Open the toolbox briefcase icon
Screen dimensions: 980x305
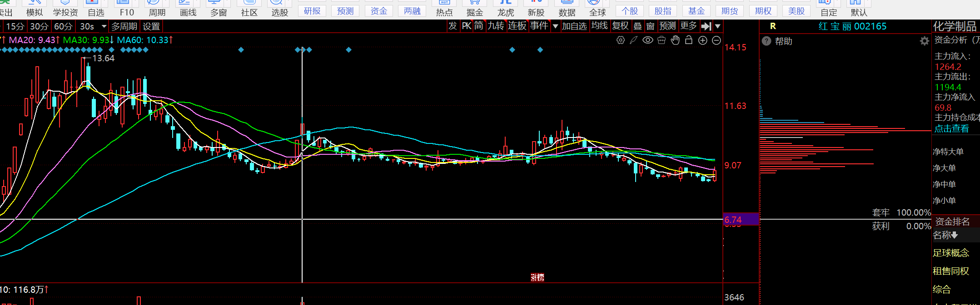(x=662, y=40)
